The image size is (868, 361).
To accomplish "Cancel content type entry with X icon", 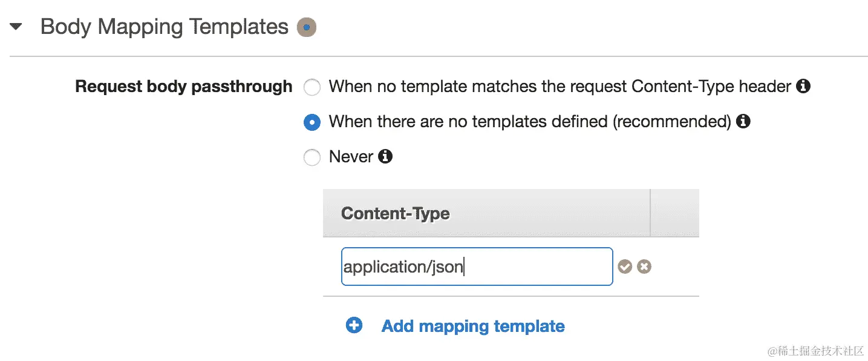I will tap(644, 267).
